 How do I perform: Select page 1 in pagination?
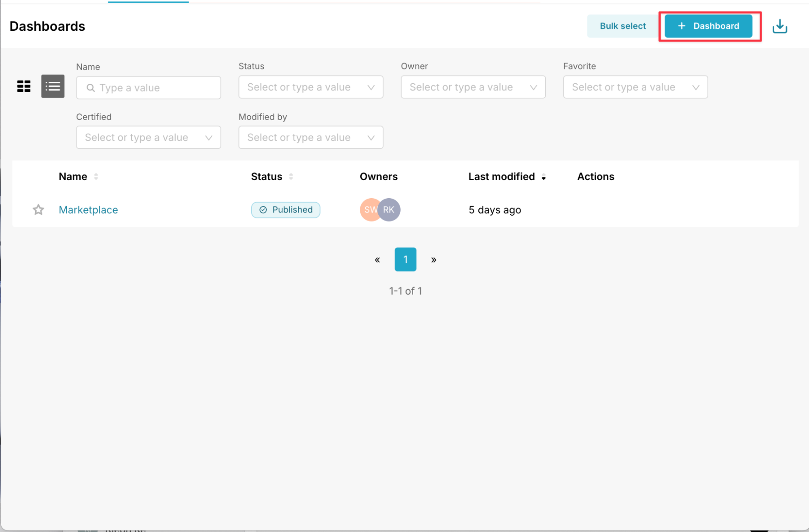coord(405,259)
